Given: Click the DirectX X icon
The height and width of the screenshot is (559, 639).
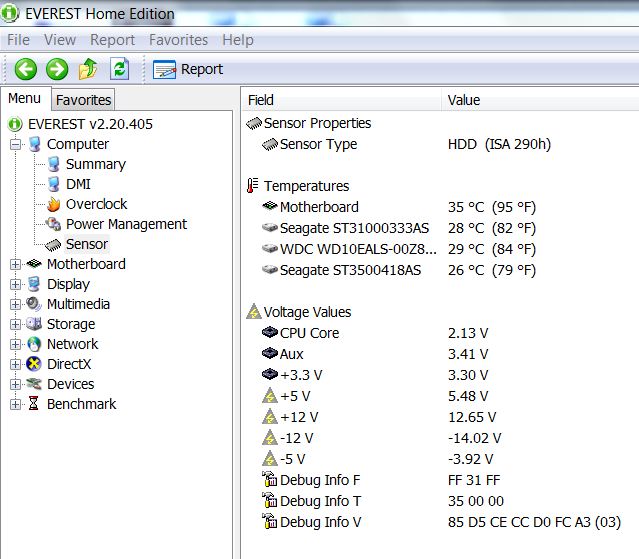Looking at the screenshot, I should pos(34,364).
